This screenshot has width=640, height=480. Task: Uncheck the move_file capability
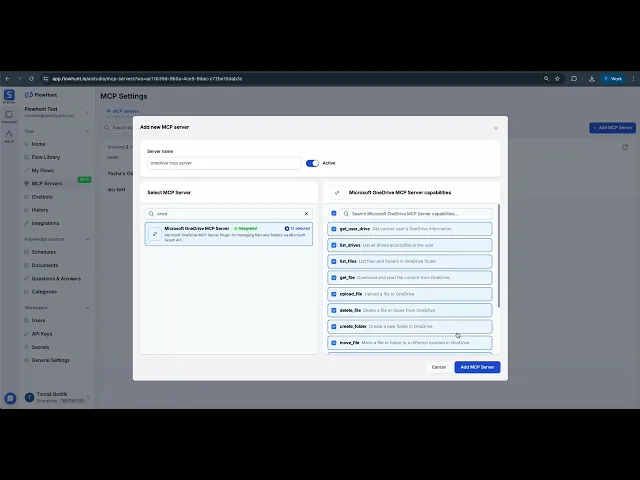pyautogui.click(x=334, y=343)
